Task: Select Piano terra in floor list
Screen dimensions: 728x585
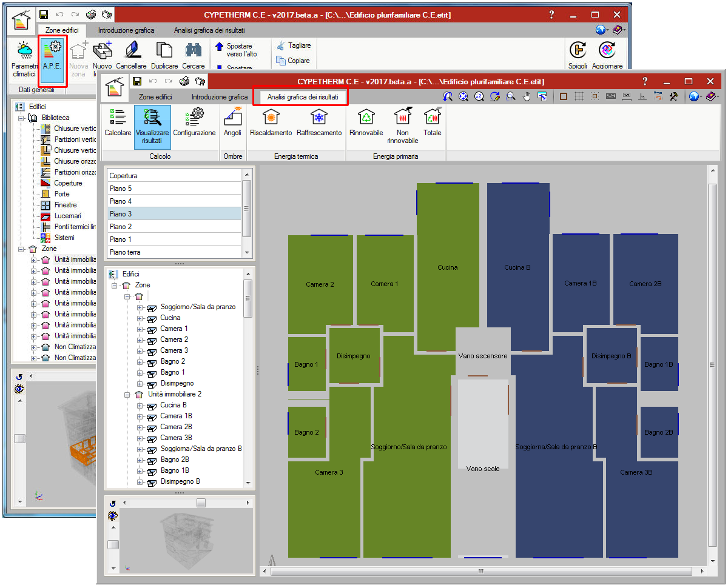Action: pos(174,252)
